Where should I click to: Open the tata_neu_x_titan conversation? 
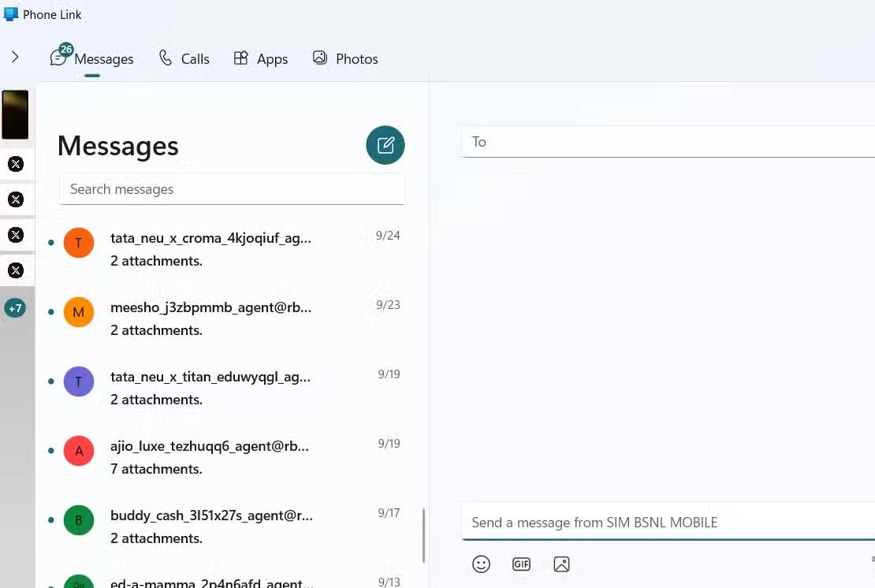coord(229,388)
